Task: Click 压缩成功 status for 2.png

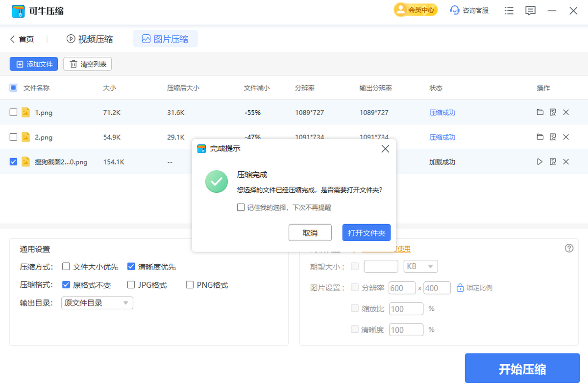Action: [x=442, y=137]
